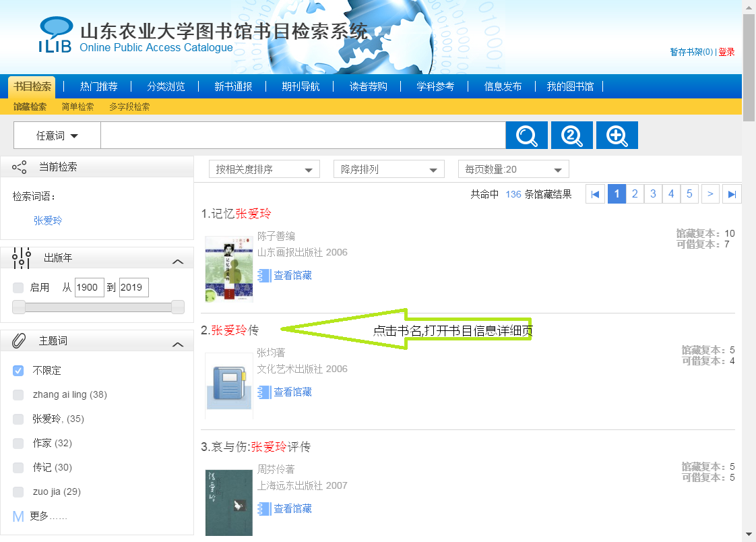This screenshot has width=756, height=542.
Task: Click the 登录 login link
Action: (x=726, y=52)
